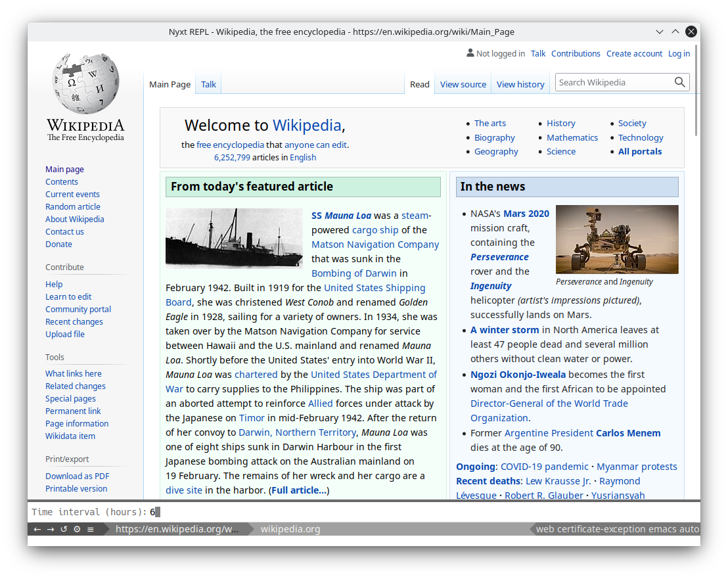The width and height of the screenshot is (728, 579).
Task: View Recent changes in the sidebar
Action: click(x=74, y=322)
